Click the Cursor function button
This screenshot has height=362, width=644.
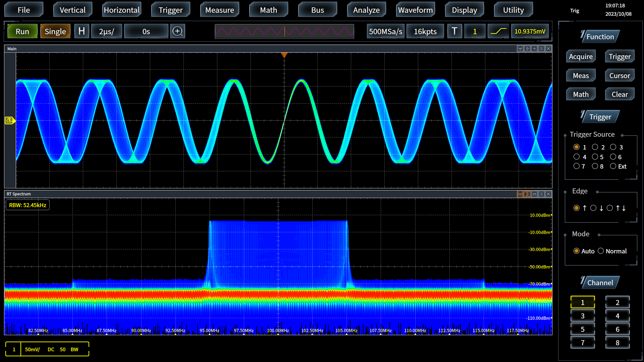620,75
